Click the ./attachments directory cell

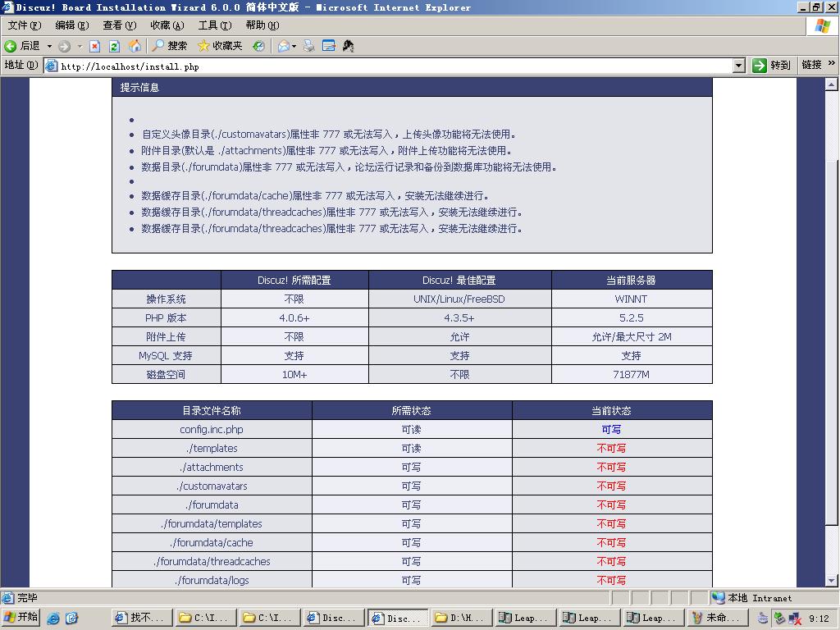212,467
